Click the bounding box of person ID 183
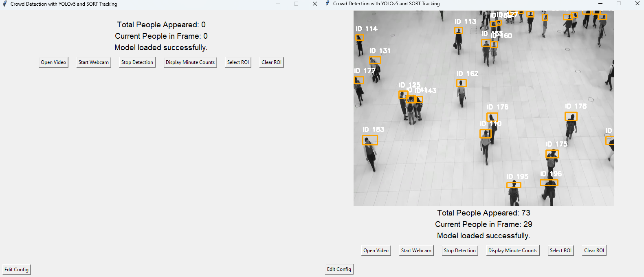The width and height of the screenshot is (644, 277). (x=370, y=140)
